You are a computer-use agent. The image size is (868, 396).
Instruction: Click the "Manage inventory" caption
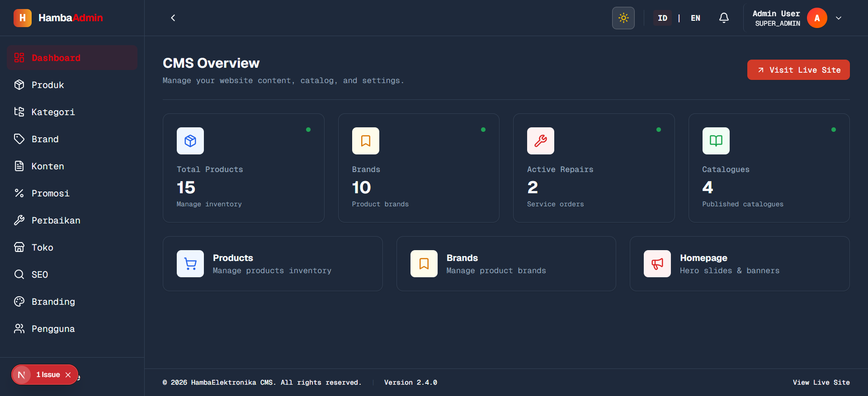pos(209,204)
